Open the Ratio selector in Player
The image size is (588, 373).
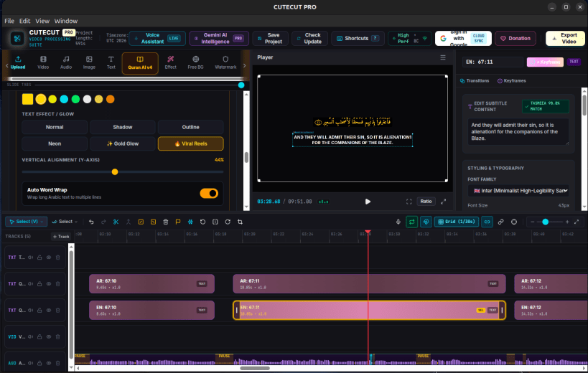click(426, 202)
